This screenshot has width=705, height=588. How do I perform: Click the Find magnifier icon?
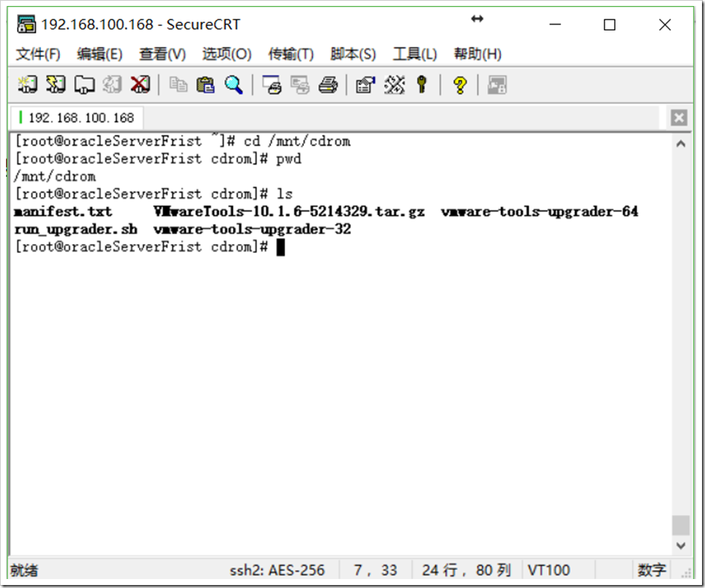(x=234, y=84)
